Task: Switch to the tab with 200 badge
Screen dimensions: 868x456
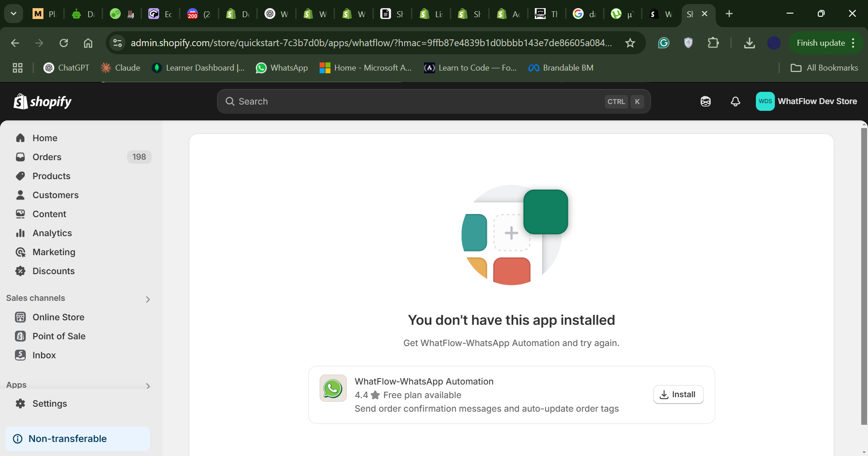Action: tap(198, 14)
